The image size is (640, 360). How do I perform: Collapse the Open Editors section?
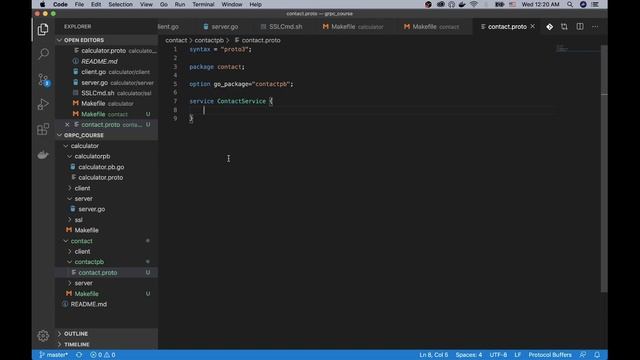click(60, 40)
